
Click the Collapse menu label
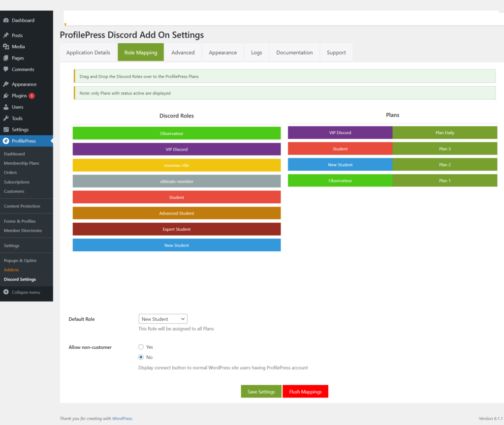click(26, 292)
